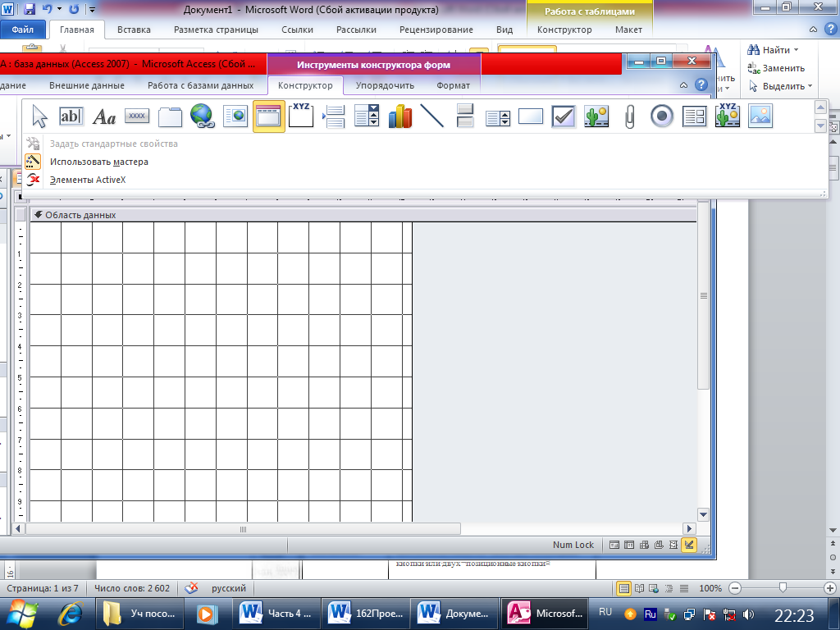Switch Access to Datasheet view in status bar
This screenshot has height=630, width=840.
click(629, 545)
